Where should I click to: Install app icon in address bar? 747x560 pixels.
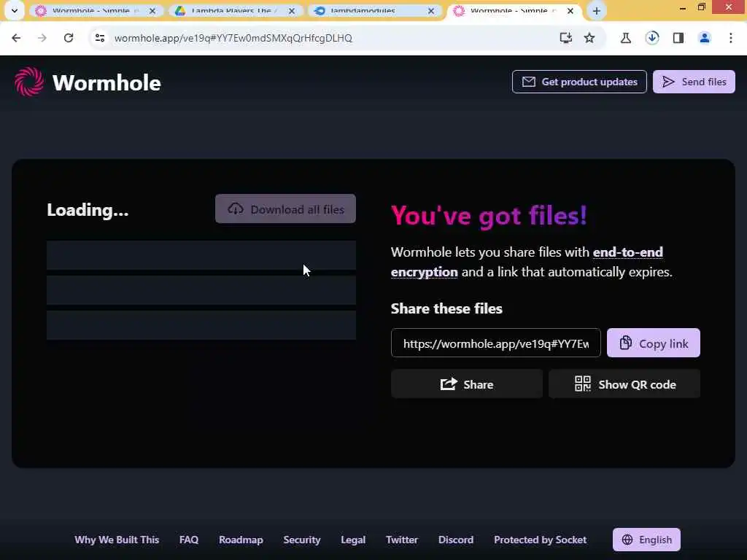coord(565,38)
